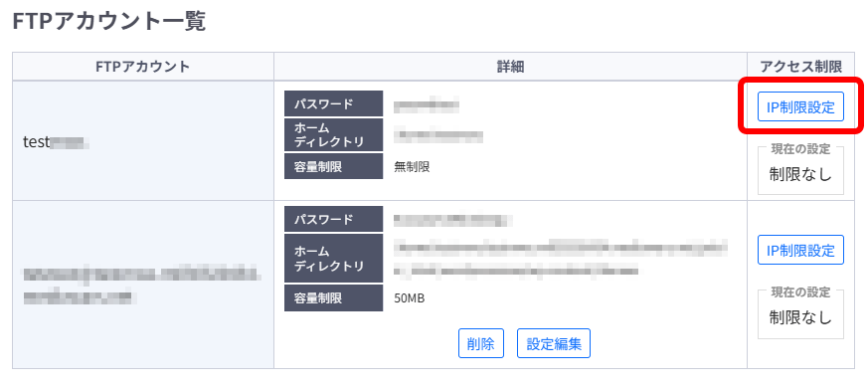The height and width of the screenshot is (387, 868).
Task: Click the パスワード label in the first row
Action: click(x=333, y=103)
